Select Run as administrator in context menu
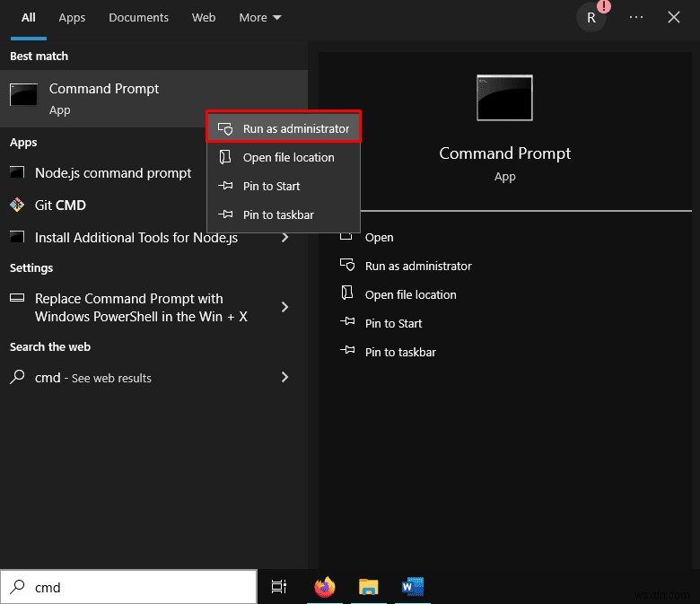 pyautogui.click(x=284, y=128)
